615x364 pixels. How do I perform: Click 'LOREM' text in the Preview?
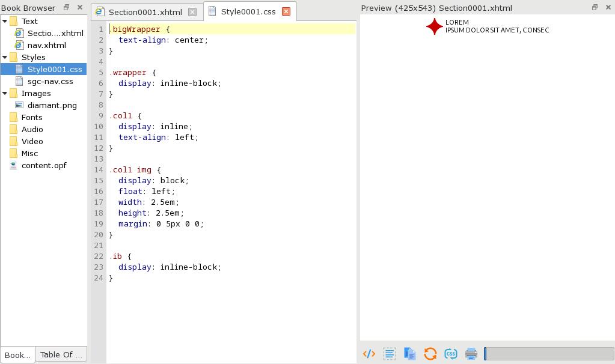coord(457,22)
